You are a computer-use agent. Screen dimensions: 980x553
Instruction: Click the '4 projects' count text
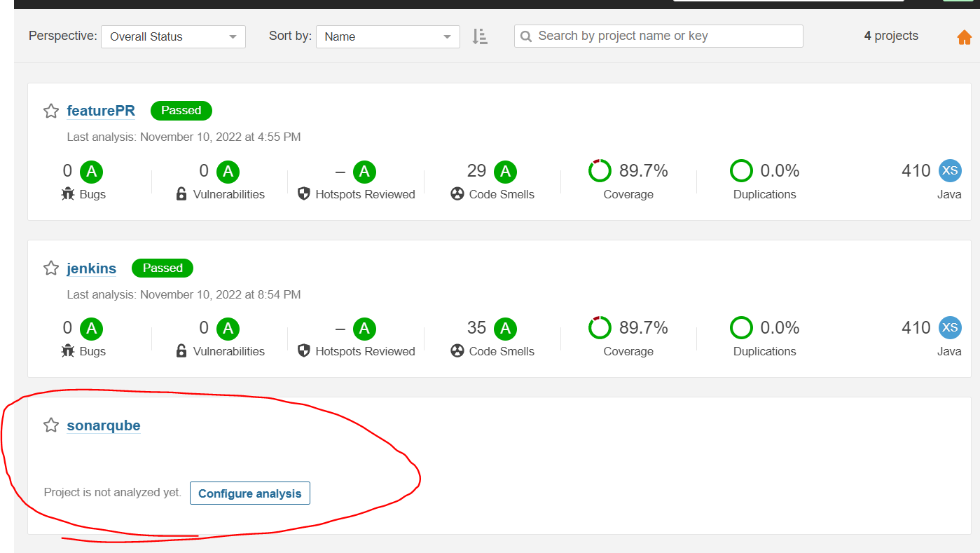pyautogui.click(x=891, y=36)
